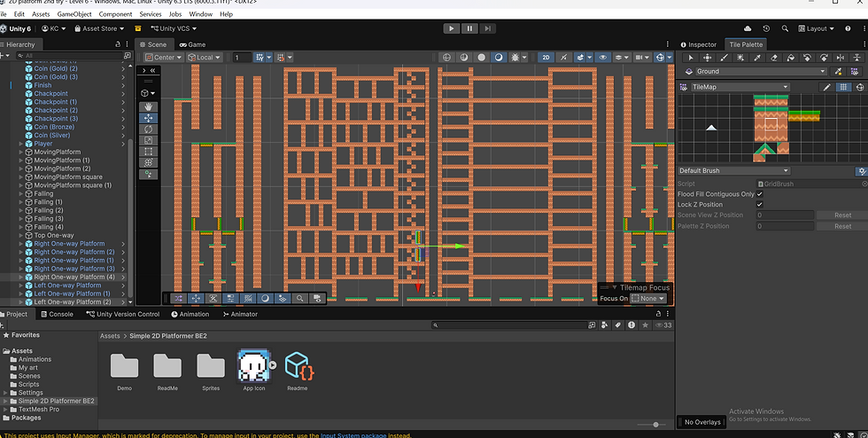The height and width of the screenshot is (438, 868).
Task: Flip tile vertically in Tile Palette
Action: tap(857, 58)
